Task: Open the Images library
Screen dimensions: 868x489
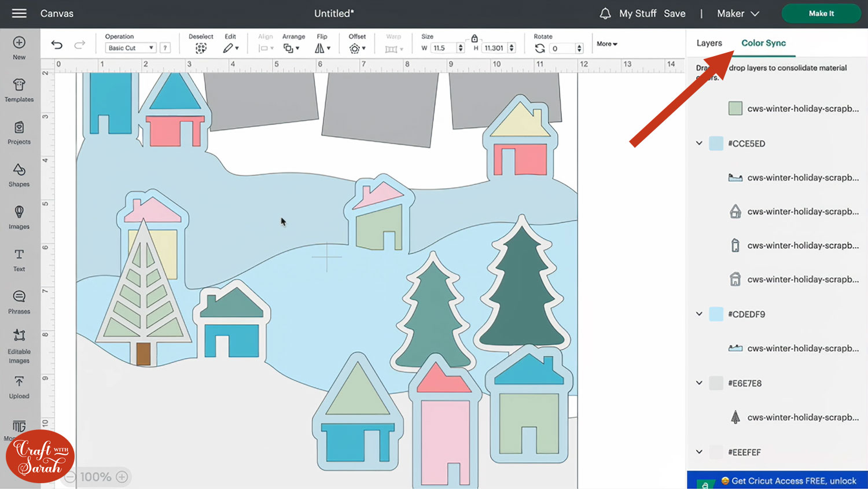Action: click(19, 217)
